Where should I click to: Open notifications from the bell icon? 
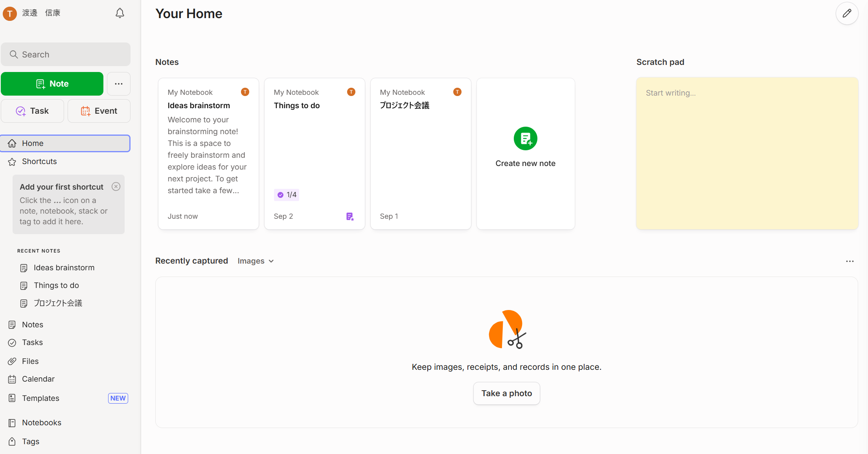120,13
